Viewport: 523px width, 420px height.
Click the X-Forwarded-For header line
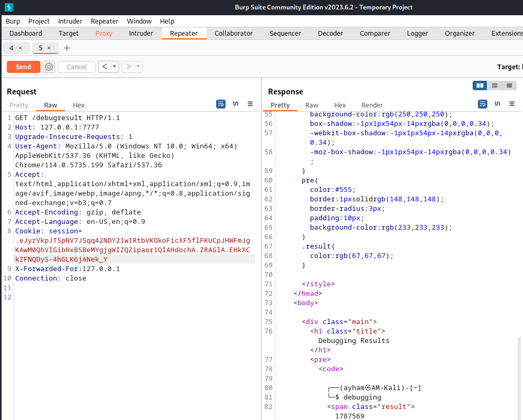(67, 268)
